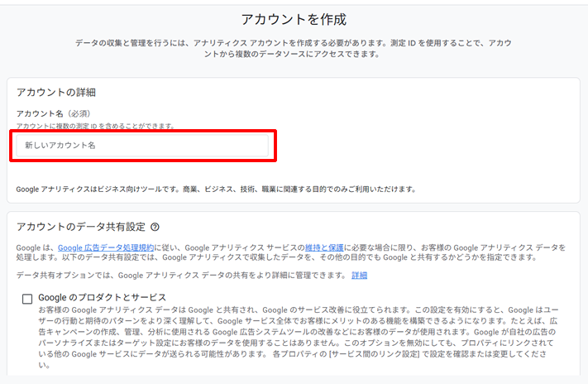This screenshot has height=384, width=588.
Task: Click the アカウント名 input field
Action: pos(142,146)
